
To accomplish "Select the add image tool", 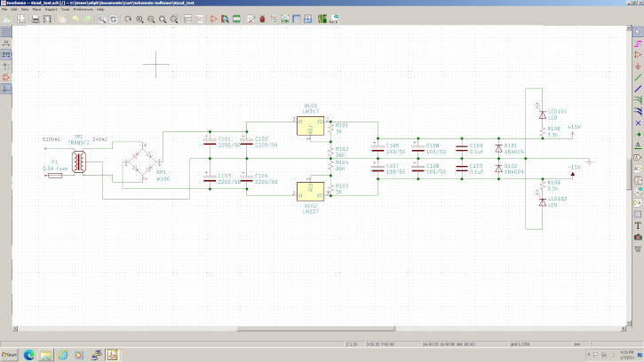I will [638, 237].
